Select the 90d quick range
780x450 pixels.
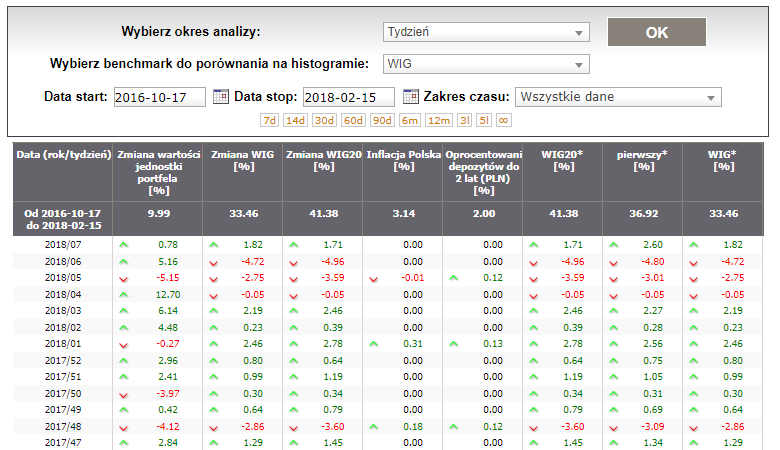tap(382, 120)
